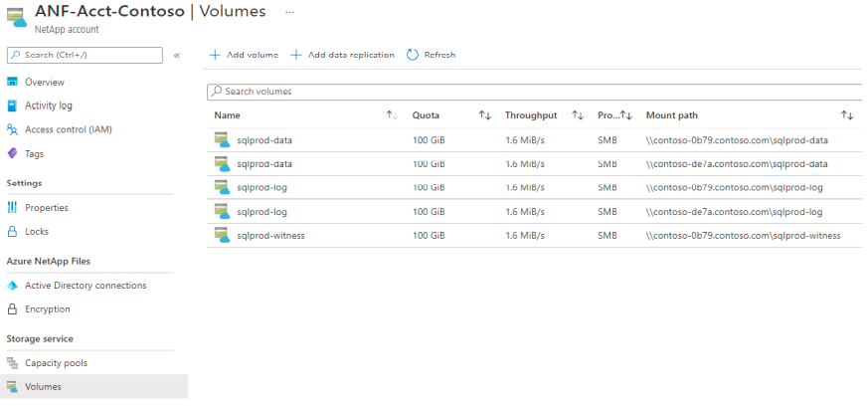Go to Access control (IAM)

[68, 129]
